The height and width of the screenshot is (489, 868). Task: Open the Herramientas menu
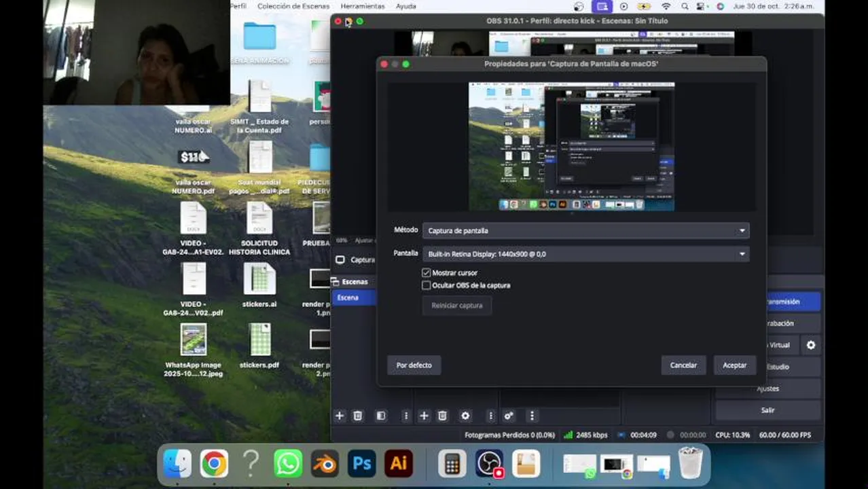[363, 6]
